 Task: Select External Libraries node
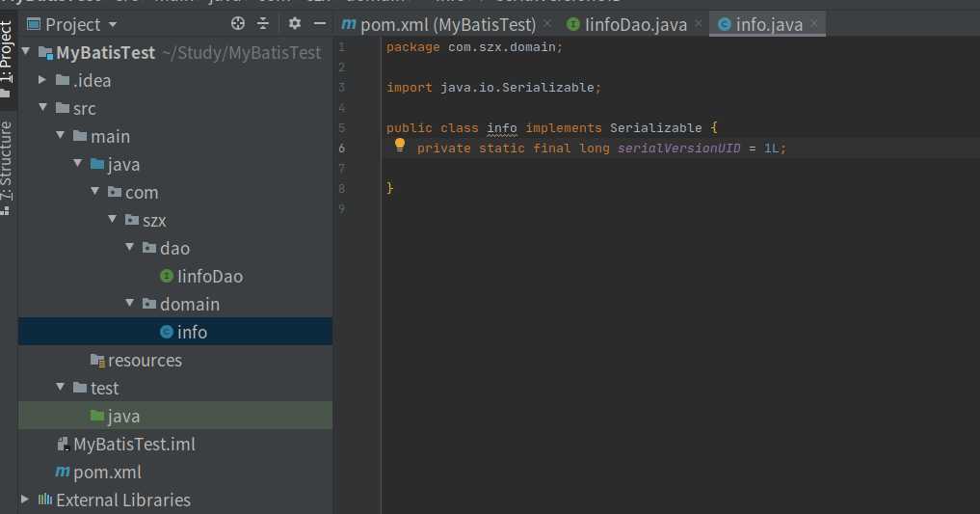pyautogui.click(x=123, y=500)
